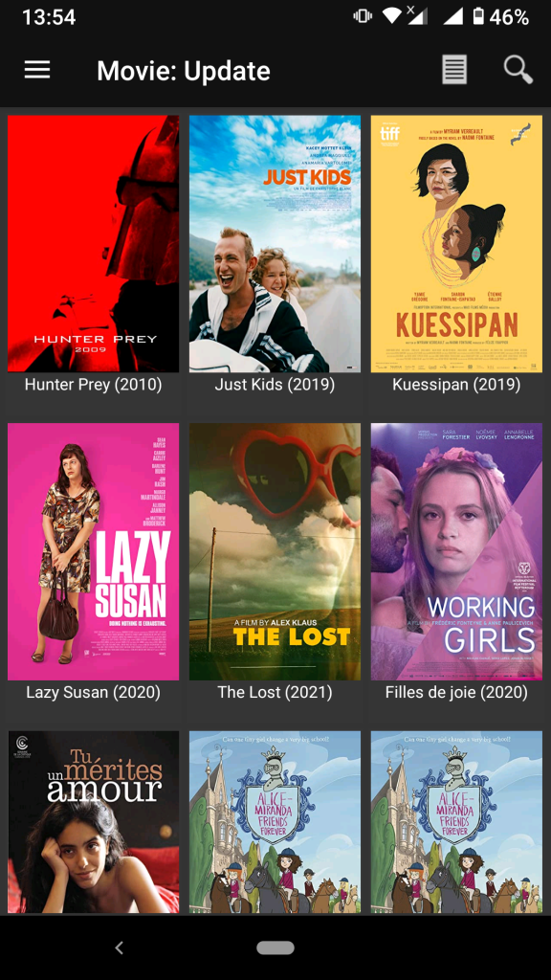Open the Lazy Susan poster
This screenshot has height=980, width=551.
(93, 551)
